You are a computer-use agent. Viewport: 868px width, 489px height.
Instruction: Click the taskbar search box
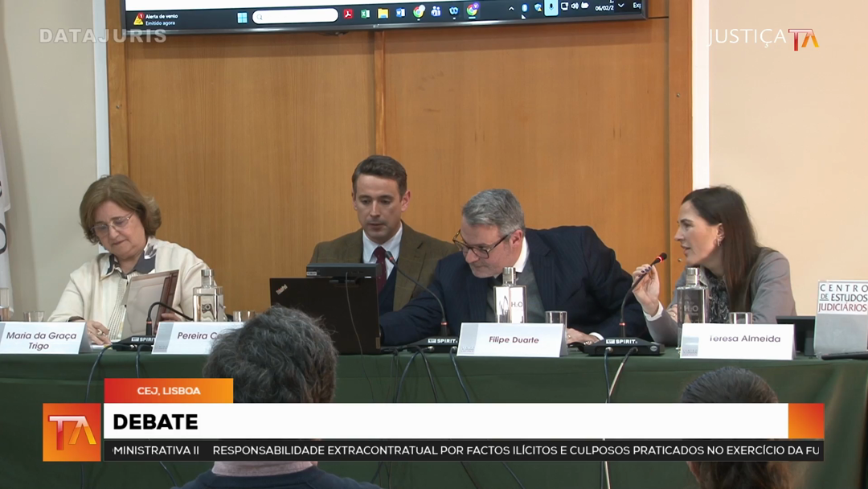click(295, 16)
